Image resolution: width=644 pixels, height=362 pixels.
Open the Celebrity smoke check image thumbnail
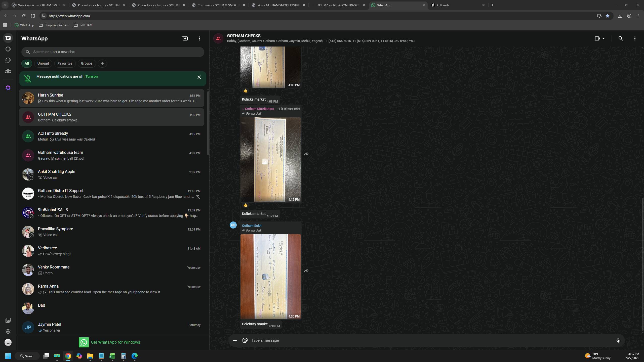coord(270,277)
